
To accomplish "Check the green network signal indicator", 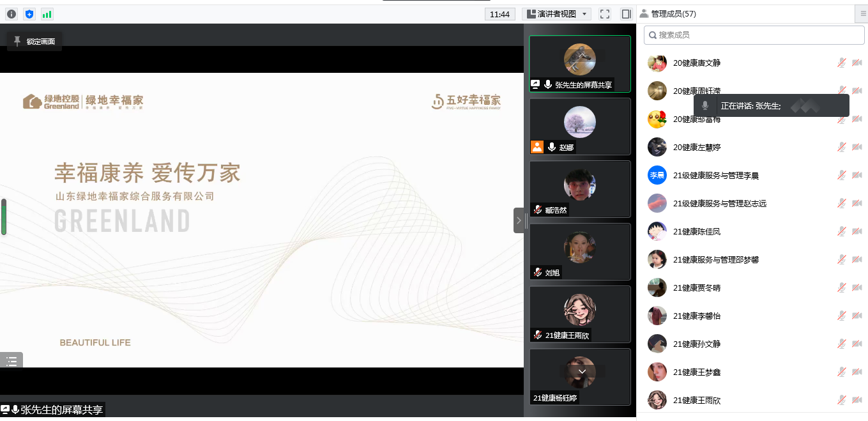I will [47, 14].
